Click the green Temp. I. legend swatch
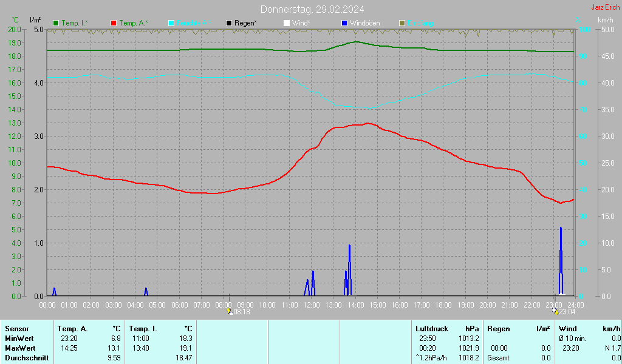 pos(56,23)
